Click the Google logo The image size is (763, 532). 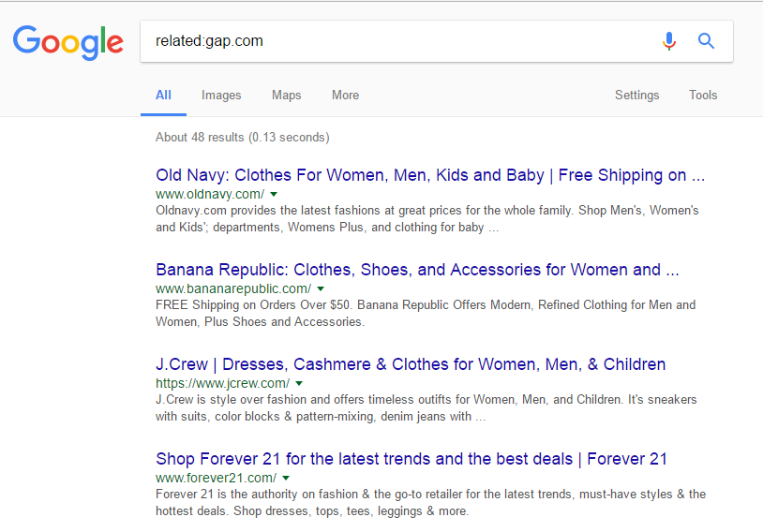click(x=67, y=41)
